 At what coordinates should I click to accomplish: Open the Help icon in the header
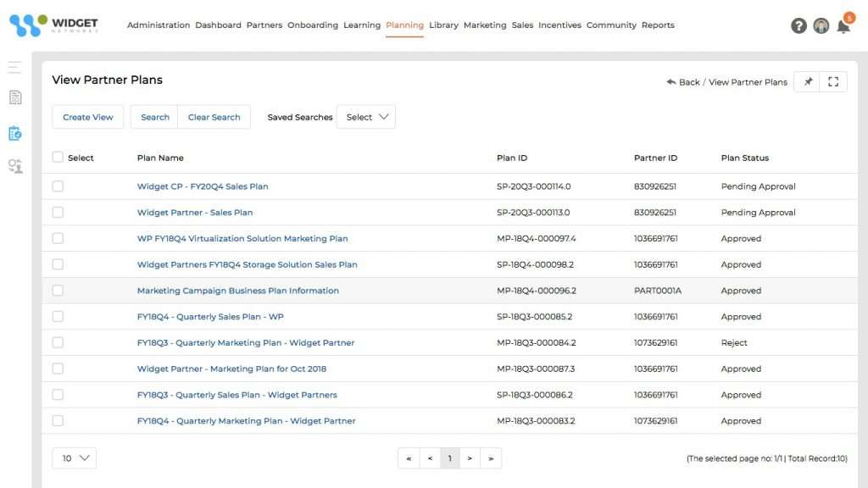[x=798, y=25]
